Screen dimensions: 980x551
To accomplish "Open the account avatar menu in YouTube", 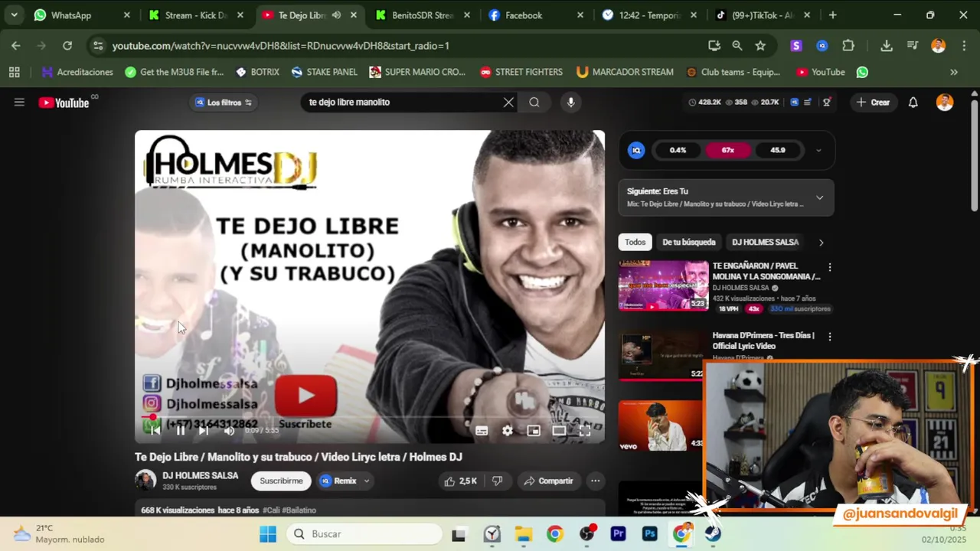I will [945, 103].
